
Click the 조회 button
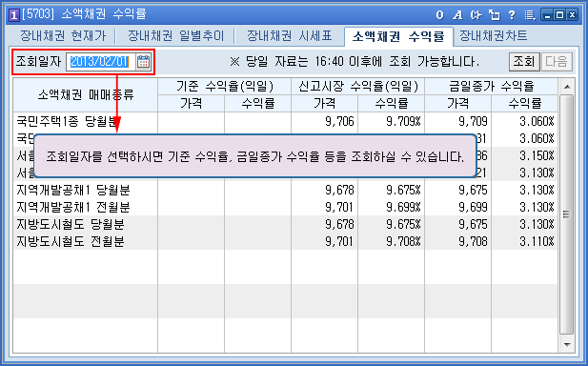(524, 62)
